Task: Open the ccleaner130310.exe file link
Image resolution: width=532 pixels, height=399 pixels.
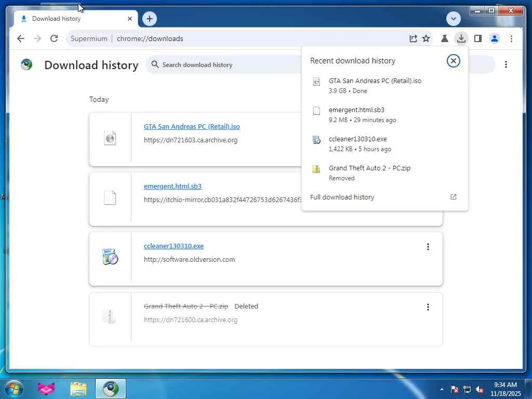Action: coord(174,246)
